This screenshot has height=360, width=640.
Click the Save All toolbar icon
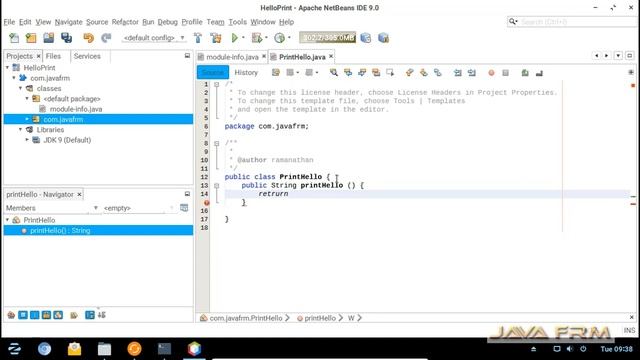66,38
